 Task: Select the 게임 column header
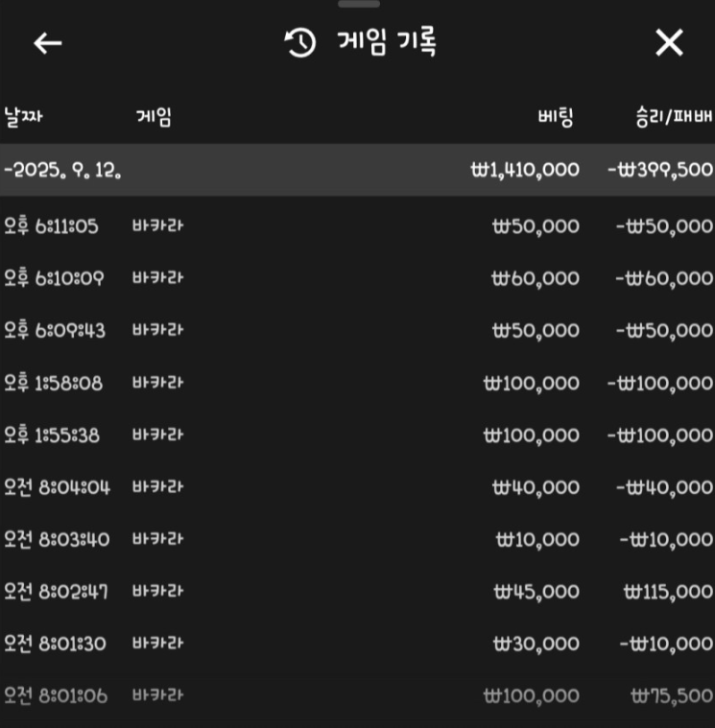pos(154,118)
